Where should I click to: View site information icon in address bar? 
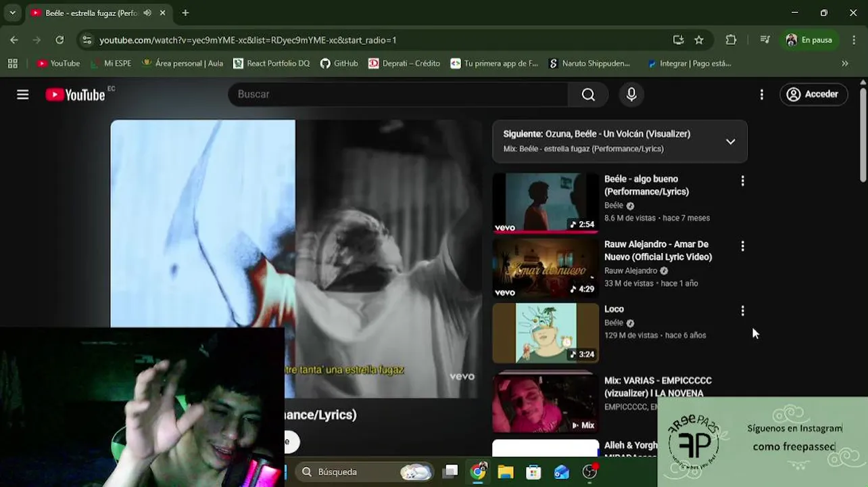point(87,40)
